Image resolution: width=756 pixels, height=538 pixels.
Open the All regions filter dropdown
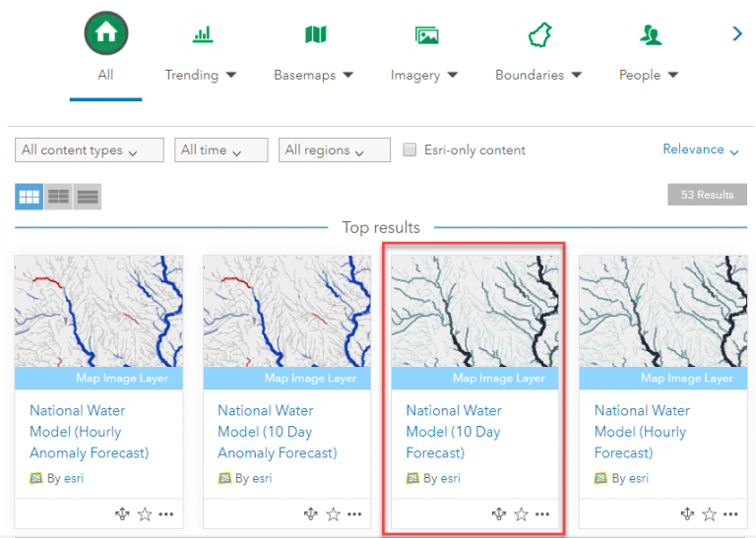tap(334, 149)
